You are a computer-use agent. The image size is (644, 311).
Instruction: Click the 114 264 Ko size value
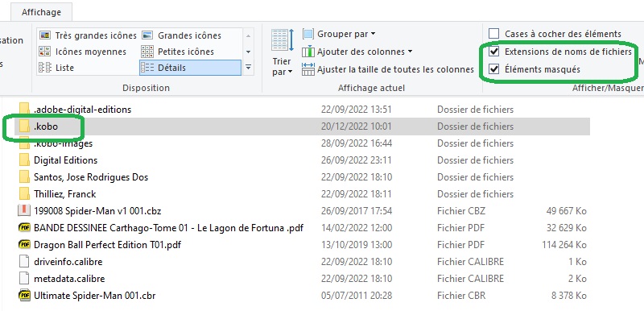[x=564, y=244]
